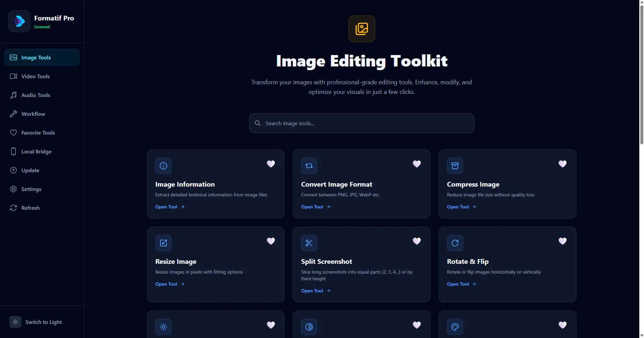Favorite the Resize Image tool
This screenshot has width=644, height=338.
(x=271, y=241)
